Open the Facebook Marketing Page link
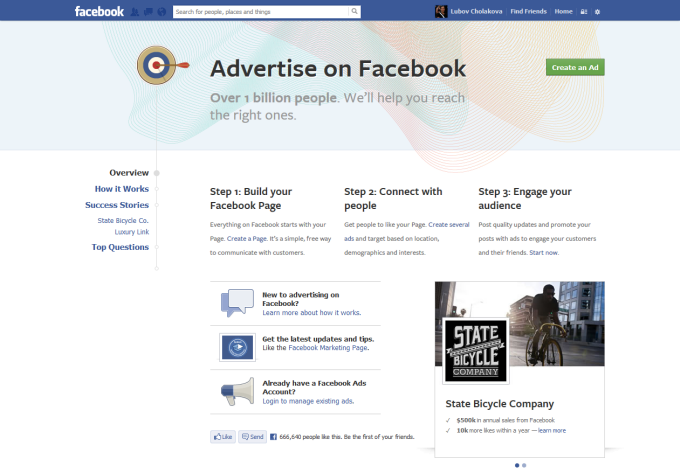 (328, 347)
